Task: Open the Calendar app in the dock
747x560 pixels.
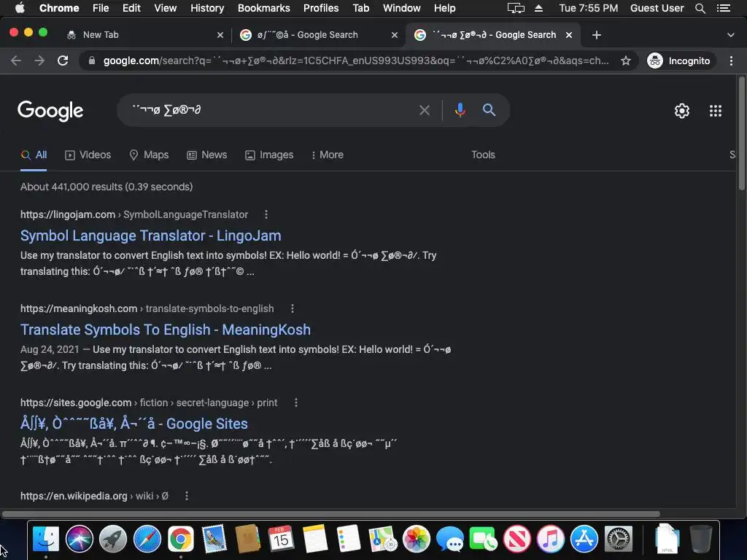Action: [281, 540]
